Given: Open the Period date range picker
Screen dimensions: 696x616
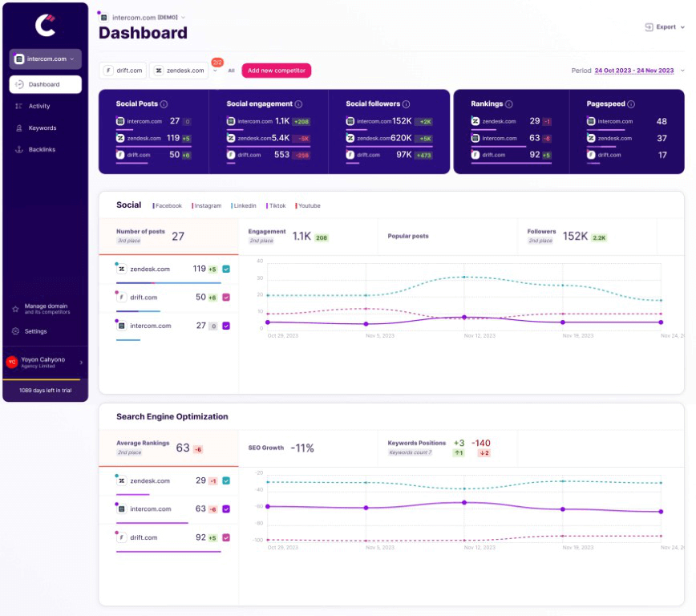Looking at the screenshot, I should (x=633, y=71).
